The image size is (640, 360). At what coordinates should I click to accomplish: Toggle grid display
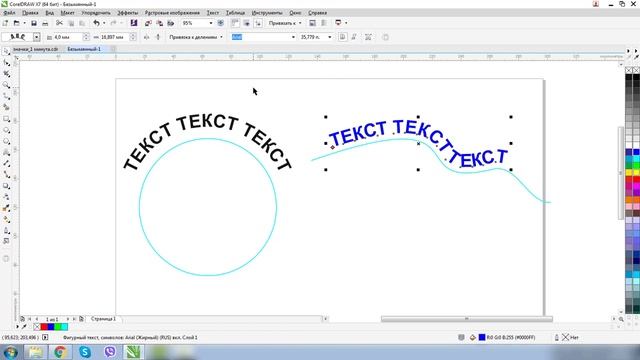[247, 23]
